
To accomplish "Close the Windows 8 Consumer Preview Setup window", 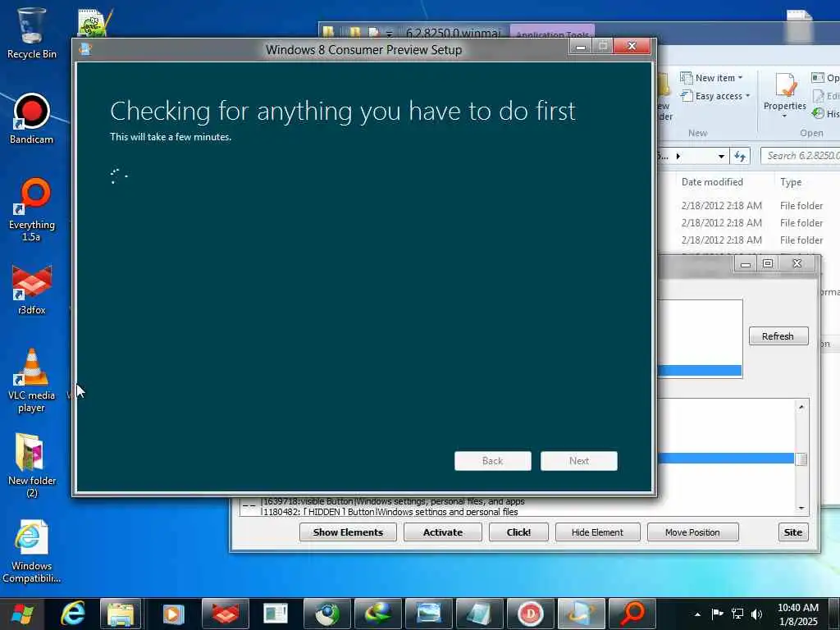I will [632, 47].
